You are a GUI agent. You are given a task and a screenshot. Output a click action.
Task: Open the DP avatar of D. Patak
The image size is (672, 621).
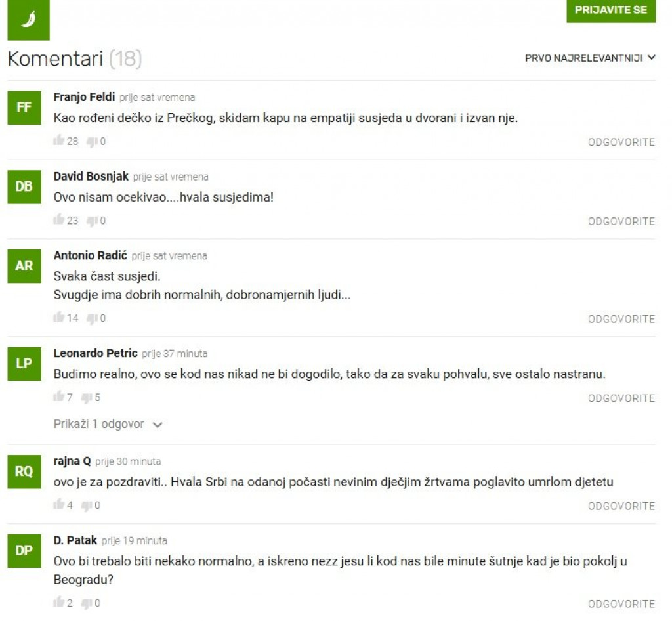[24, 551]
